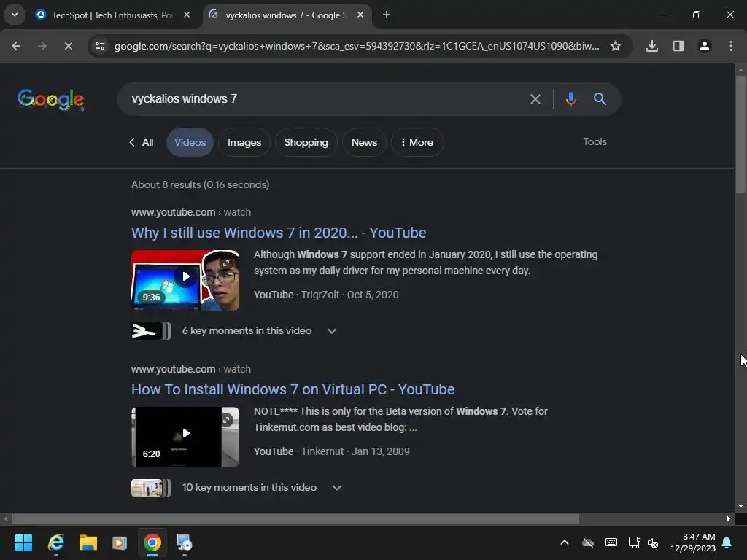This screenshot has height=560, width=747.
Task: Open clock showing 3:47 AM
Action: [x=693, y=542]
